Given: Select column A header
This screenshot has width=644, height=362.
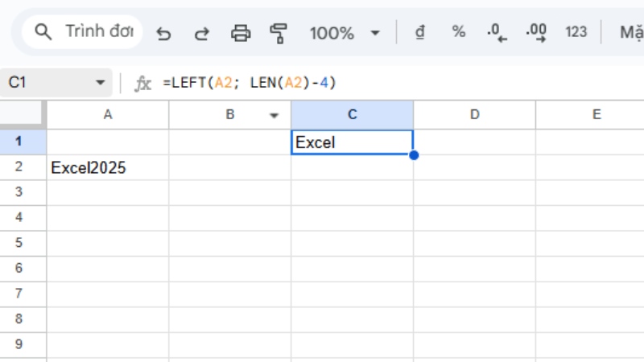Looking at the screenshot, I should click(108, 114).
